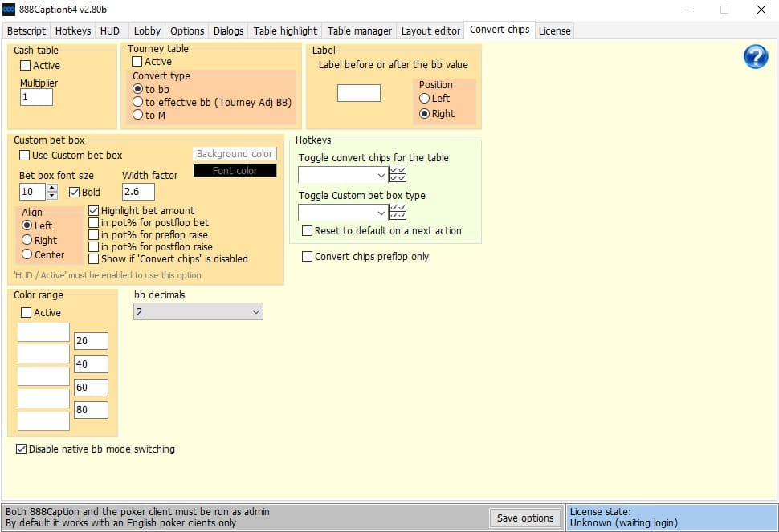Open the Table manager tab
The image size is (779, 532).
click(360, 30)
